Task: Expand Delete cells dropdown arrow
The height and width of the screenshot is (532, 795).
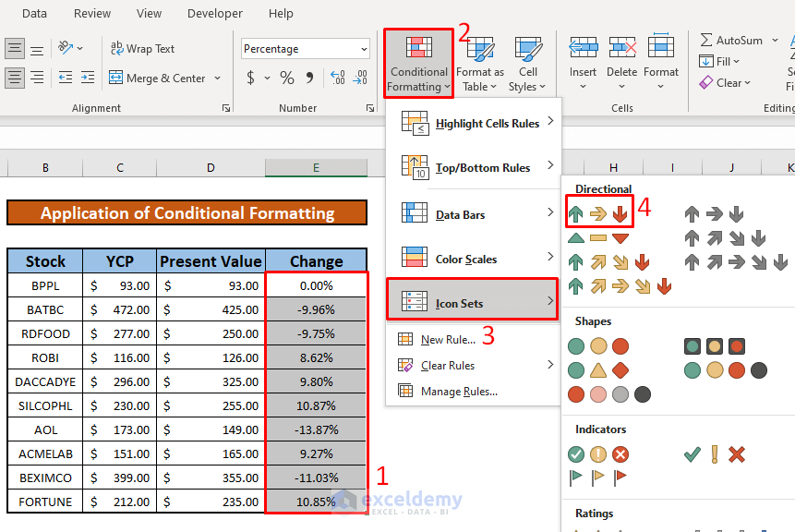Action: coord(622,87)
